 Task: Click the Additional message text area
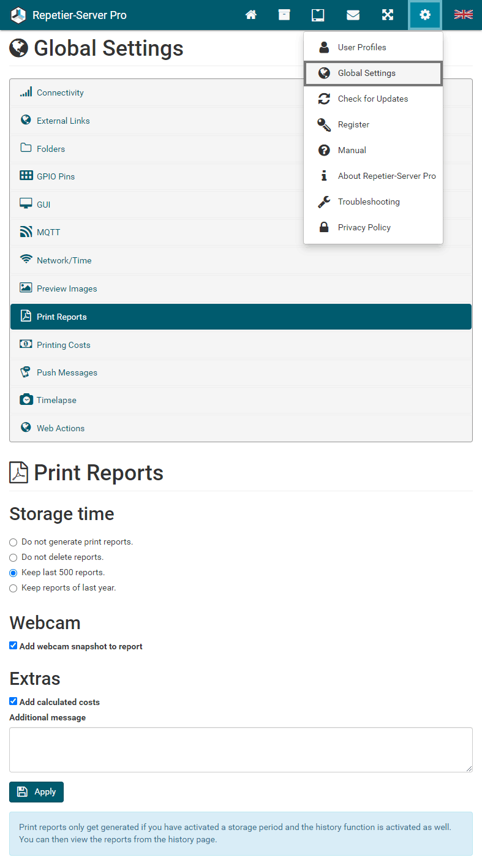point(241,749)
